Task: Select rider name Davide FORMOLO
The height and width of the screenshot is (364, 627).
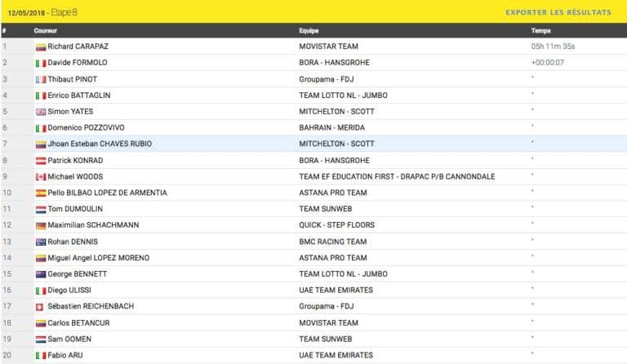Action: pos(78,63)
